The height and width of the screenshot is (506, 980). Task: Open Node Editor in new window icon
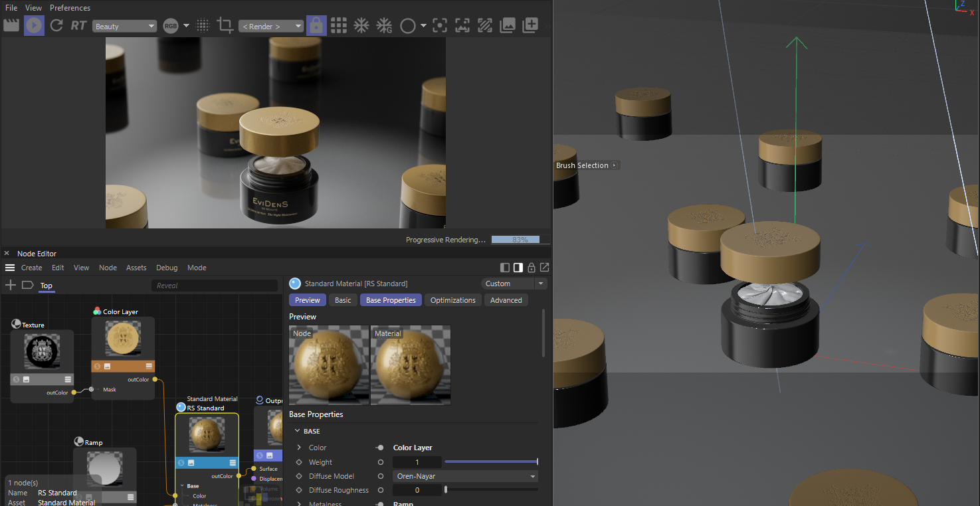544,268
